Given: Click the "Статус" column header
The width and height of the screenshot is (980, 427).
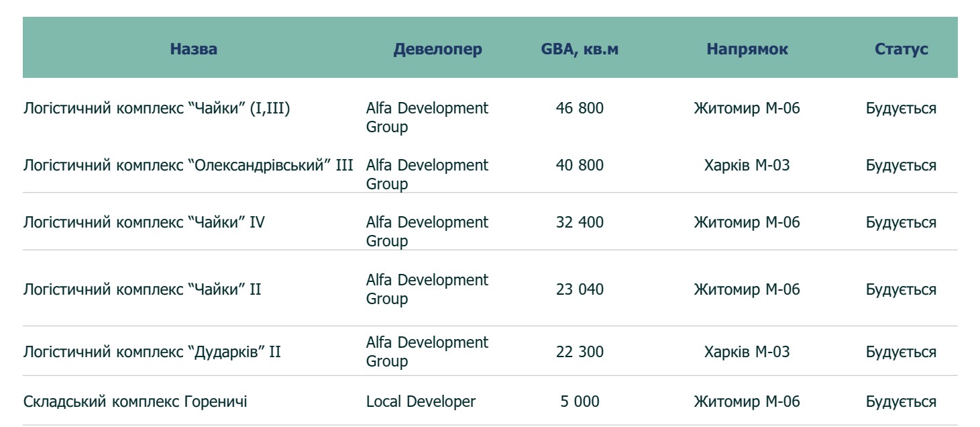Looking at the screenshot, I should click(901, 49).
